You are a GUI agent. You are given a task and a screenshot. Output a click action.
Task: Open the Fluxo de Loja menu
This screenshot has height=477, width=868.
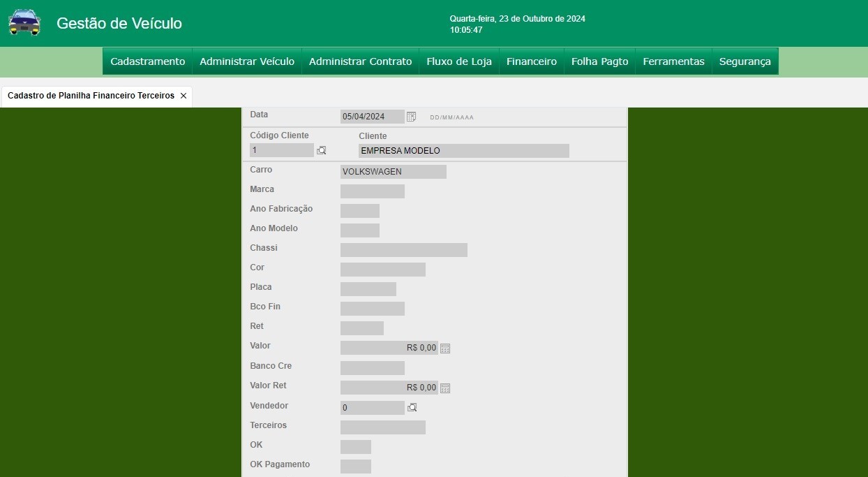pos(459,61)
